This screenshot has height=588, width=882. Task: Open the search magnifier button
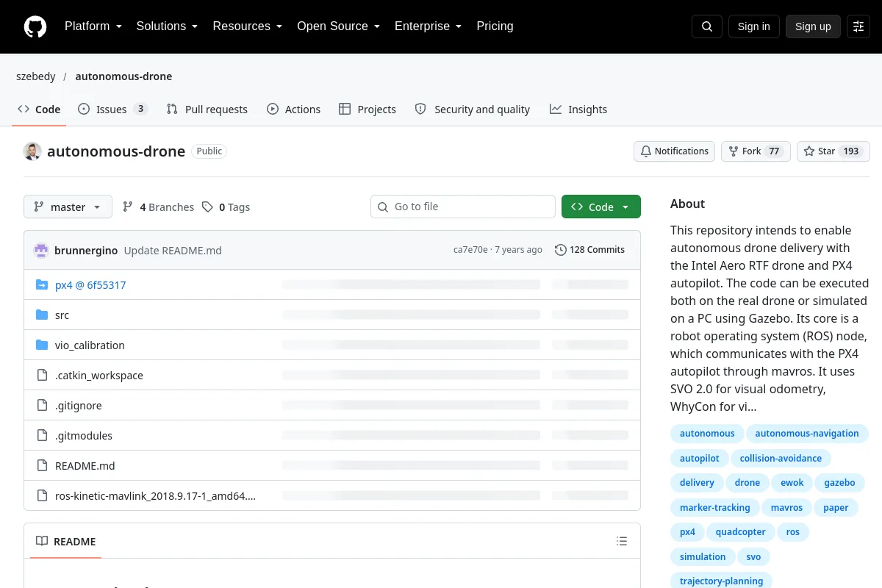tap(707, 26)
